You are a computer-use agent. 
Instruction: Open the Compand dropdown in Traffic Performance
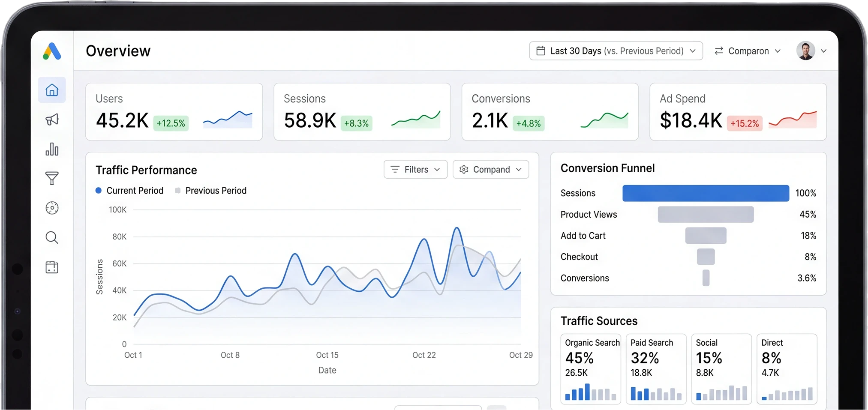pos(491,170)
